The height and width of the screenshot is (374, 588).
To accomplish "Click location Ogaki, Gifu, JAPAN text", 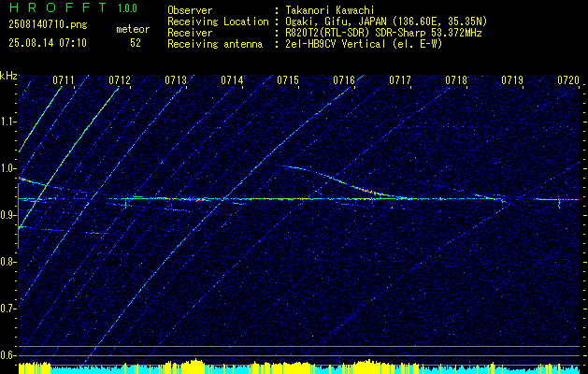I will coord(386,22).
